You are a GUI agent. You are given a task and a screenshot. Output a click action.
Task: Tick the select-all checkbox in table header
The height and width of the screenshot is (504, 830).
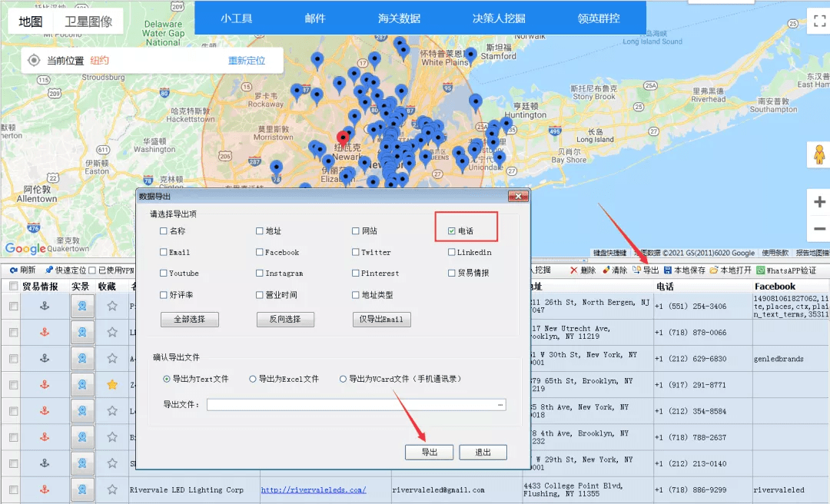tap(13, 287)
